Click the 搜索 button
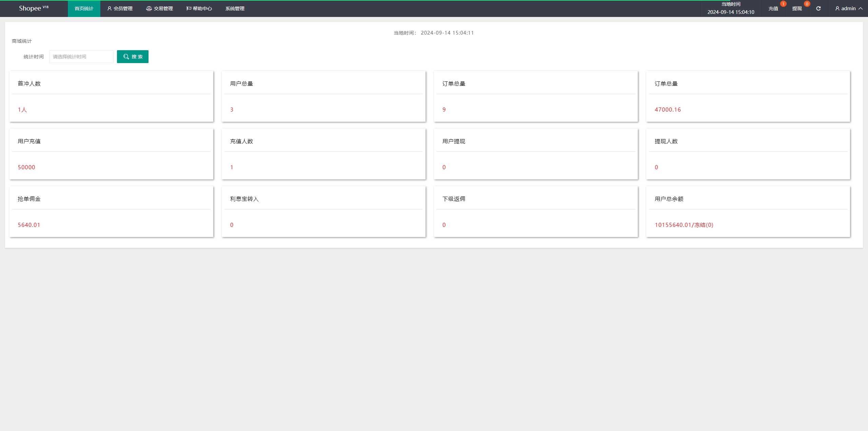868x431 pixels. tap(133, 57)
